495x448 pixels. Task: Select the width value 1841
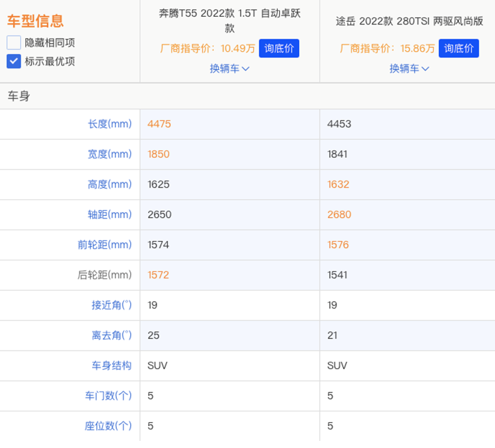click(337, 154)
